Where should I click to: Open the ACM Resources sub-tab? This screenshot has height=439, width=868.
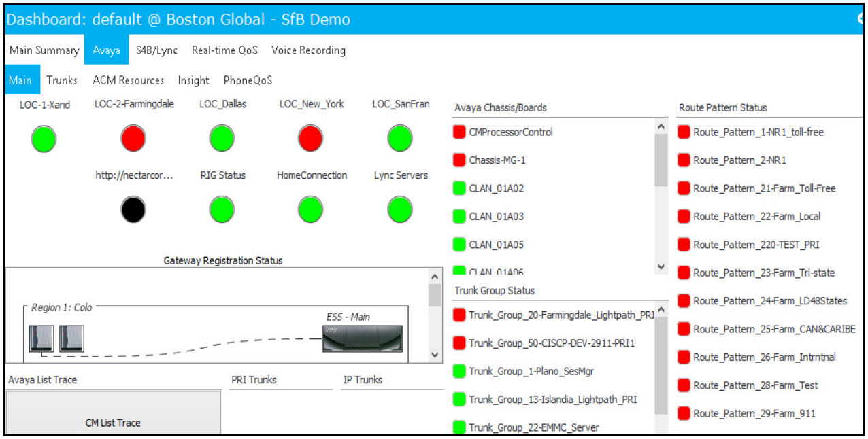pos(129,80)
